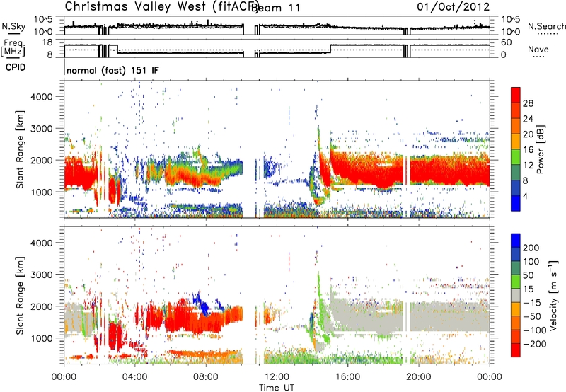Click the '10^5' noise axis tick on the left
The image size is (566, 392).
point(43,19)
